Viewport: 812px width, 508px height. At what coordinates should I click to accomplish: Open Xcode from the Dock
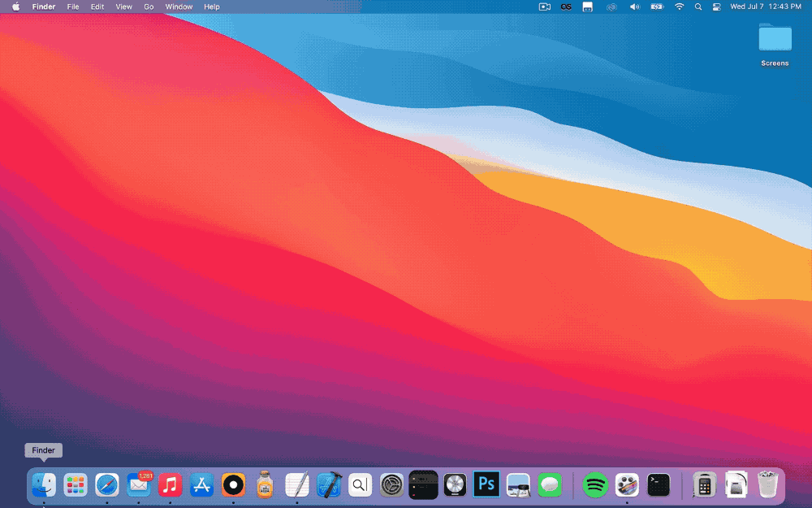point(329,485)
